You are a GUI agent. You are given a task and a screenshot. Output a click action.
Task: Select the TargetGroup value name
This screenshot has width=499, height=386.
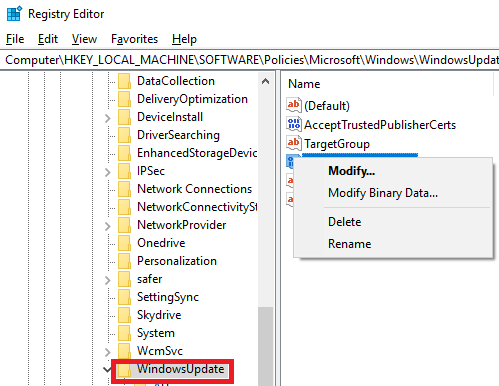337,144
